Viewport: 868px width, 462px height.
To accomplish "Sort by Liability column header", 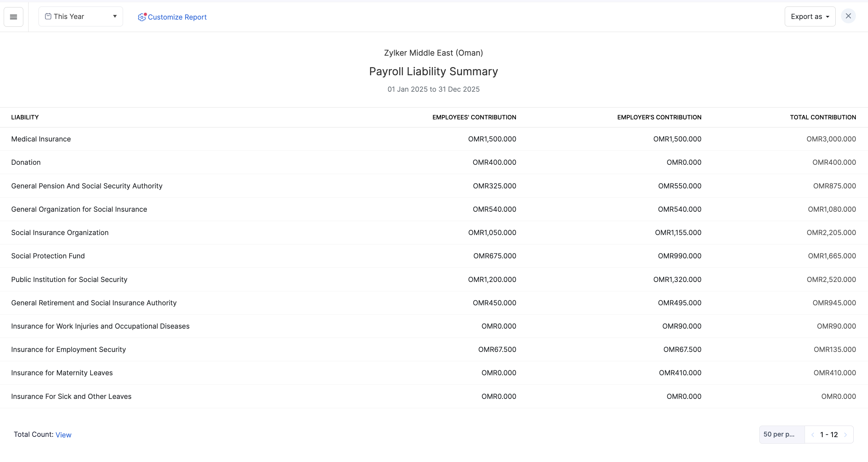I will (25, 117).
